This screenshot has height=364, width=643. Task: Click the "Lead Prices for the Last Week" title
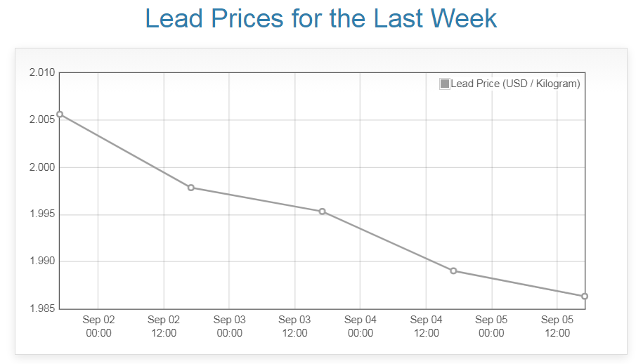click(x=321, y=18)
